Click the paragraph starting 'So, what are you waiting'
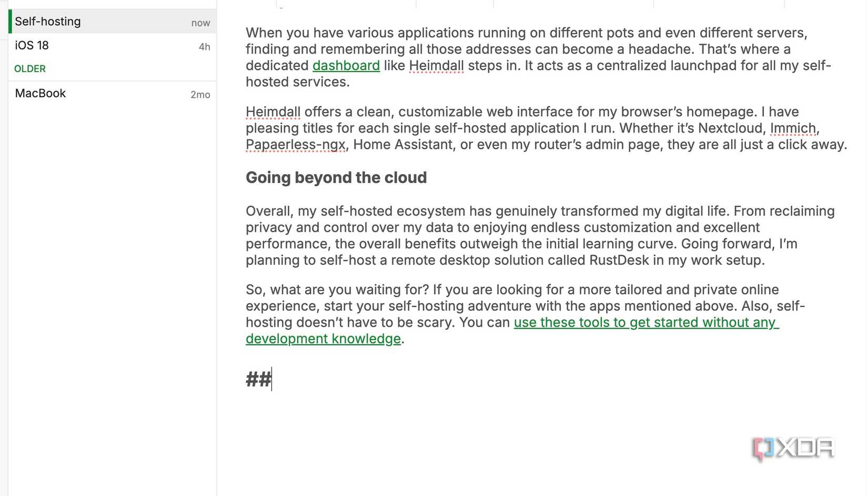 [526, 314]
